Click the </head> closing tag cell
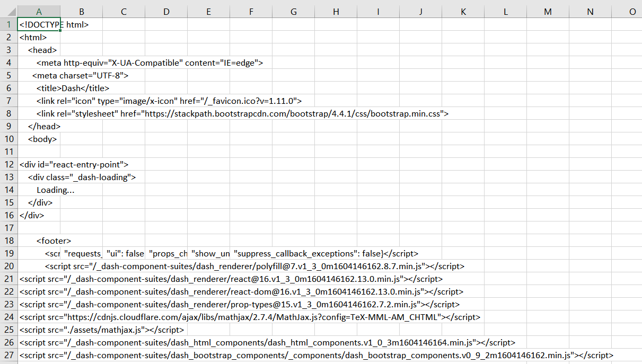 (39, 126)
